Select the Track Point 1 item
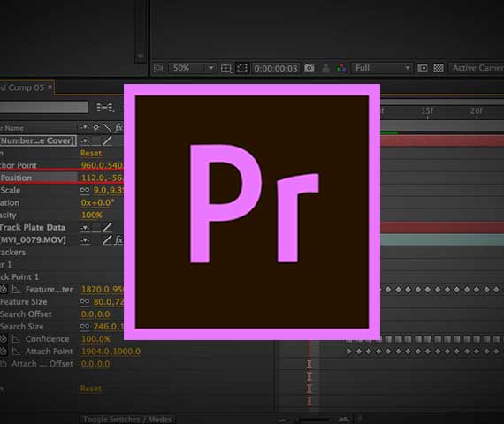504x424 pixels. 19,276
